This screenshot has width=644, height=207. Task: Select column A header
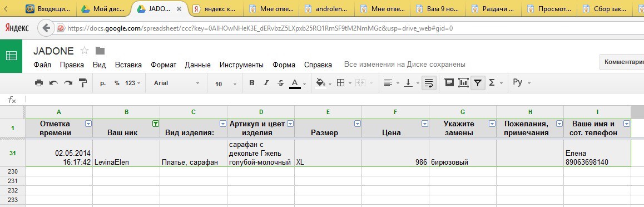click(x=59, y=112)
